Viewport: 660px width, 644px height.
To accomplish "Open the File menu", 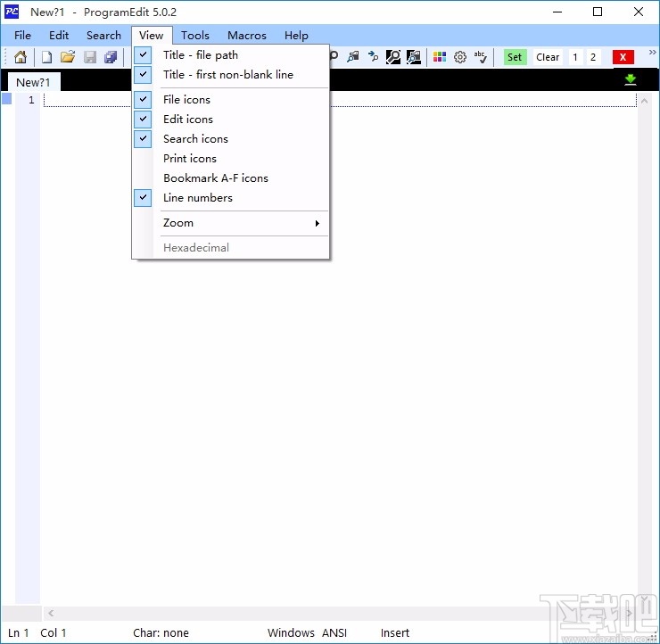I will 22,36.
